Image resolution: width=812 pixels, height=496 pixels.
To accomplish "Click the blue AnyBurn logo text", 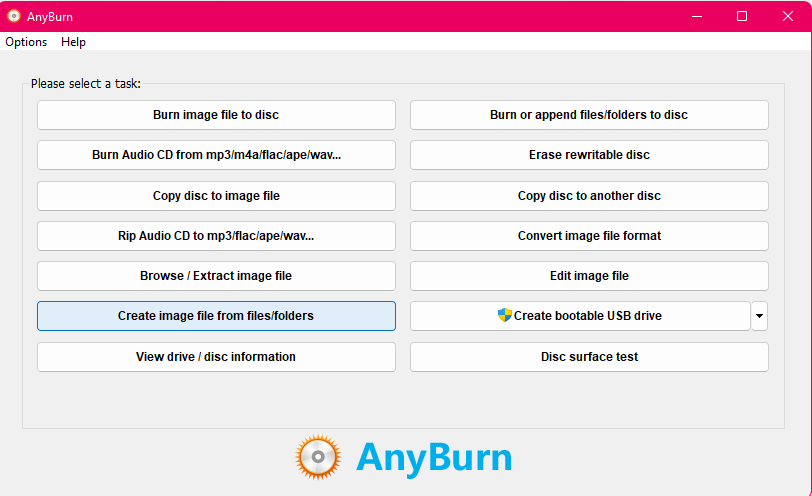I will pyautogui.click(x=434, y=458).
